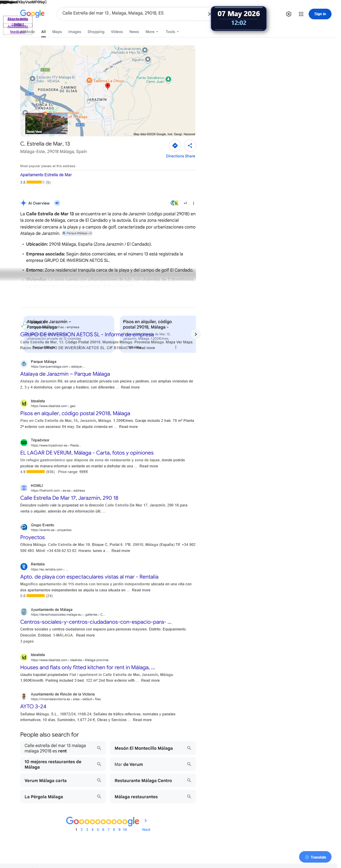Viewport: 341px width, 868px height.
Task: Expand the AYTO 3-24 snippet Read more
Action: (x=142, y=720)
